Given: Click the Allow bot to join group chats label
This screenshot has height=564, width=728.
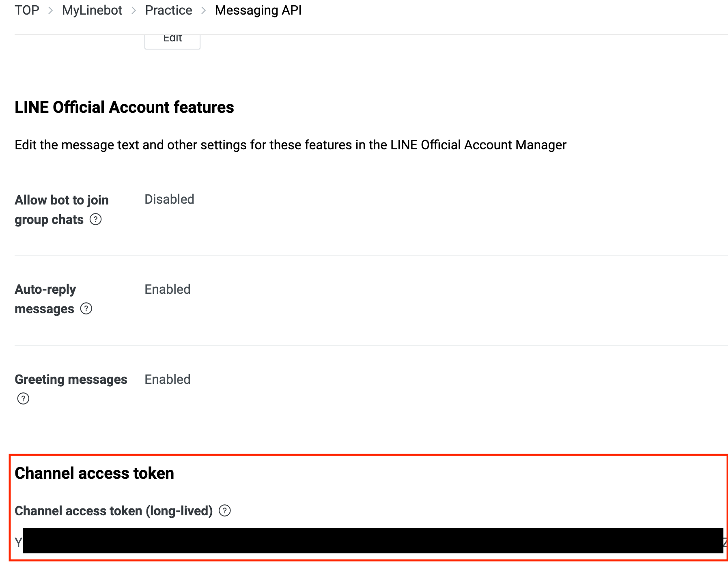Looking at the screenshot, I should coord(62,210).
